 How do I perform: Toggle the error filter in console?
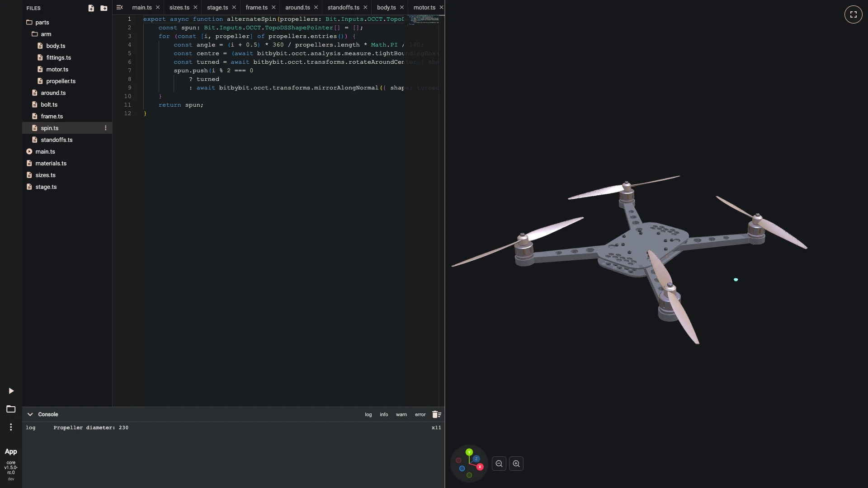pyautogui.click(x=420, y=415)
